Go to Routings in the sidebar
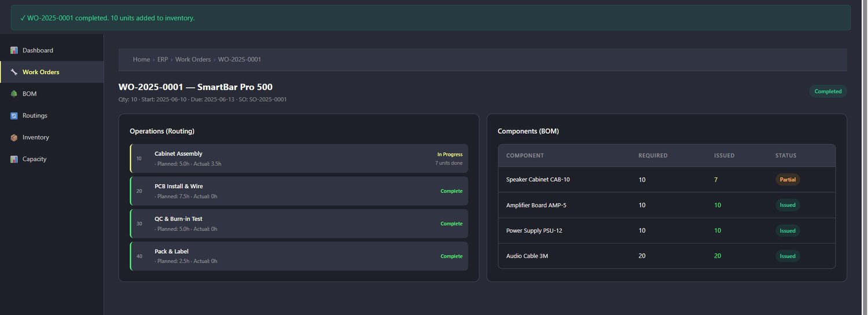 [x=52, y=116]
